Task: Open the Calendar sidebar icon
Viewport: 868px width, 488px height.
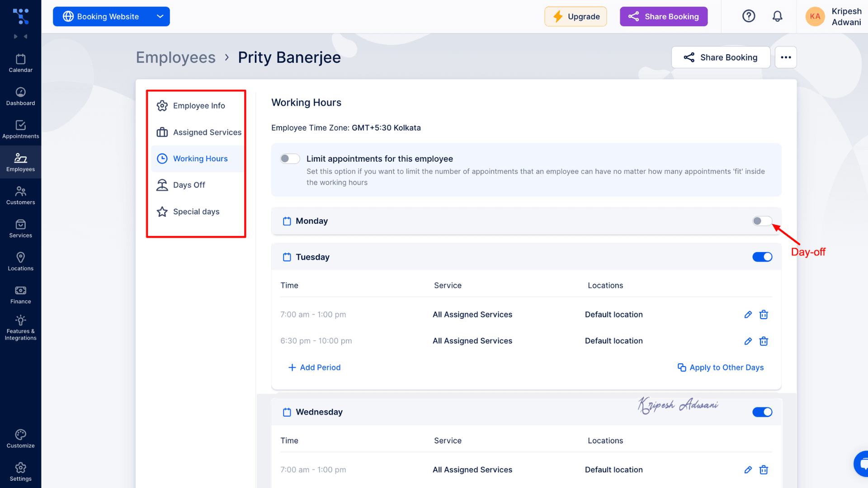Action: click(x=20, y=63)
